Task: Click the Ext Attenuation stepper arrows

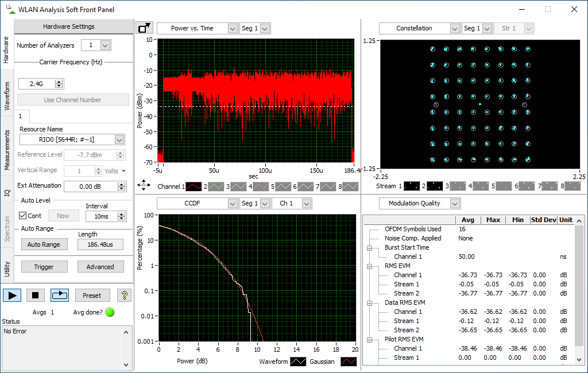Action: click(x=121, y=187)
